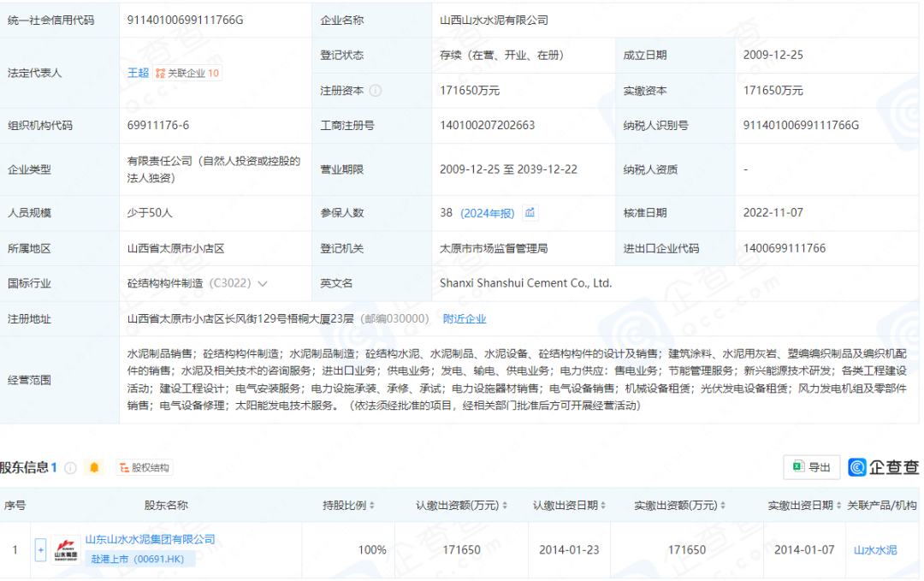The width and height of the screenshot is (924, 581).
Task: Click the 山水集团 shareholder logo
Action: [x=66, y=549]
